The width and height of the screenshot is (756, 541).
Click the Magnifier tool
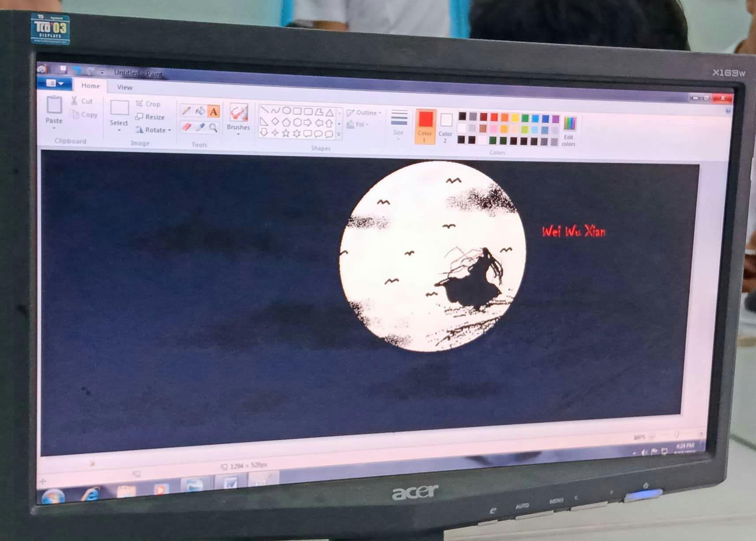pos(213,128)
